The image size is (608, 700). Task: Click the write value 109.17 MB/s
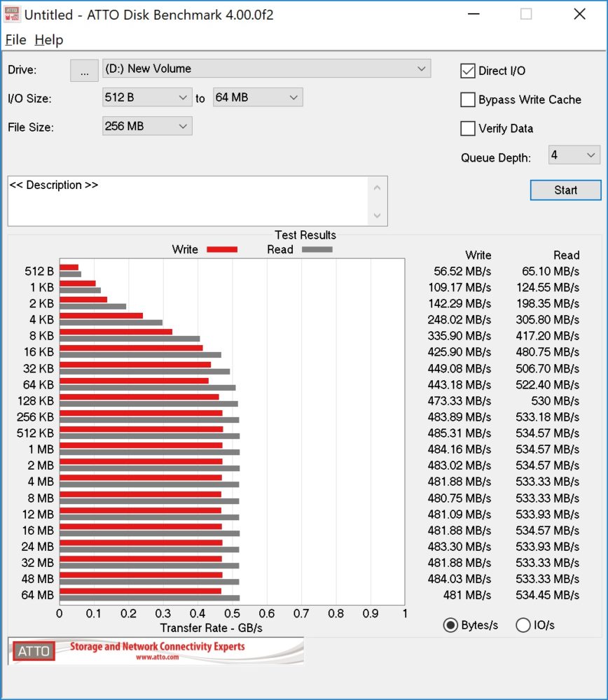[x=460, y=288]
